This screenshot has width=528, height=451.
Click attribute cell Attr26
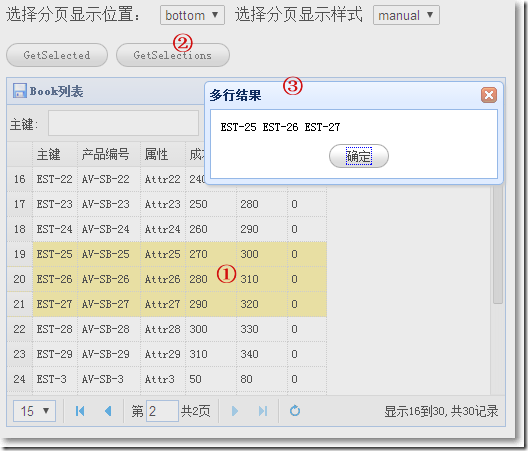[x=162, y=279]
